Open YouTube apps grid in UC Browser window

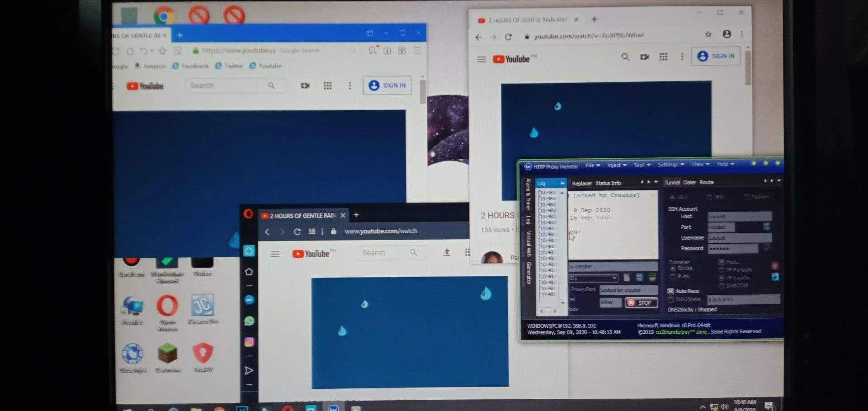pos(328,85)
